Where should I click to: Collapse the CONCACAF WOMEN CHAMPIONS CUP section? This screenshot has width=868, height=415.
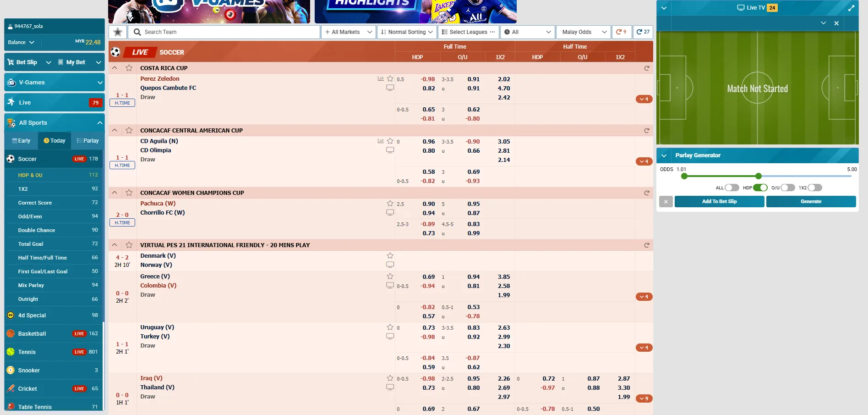tap(115, 193)
